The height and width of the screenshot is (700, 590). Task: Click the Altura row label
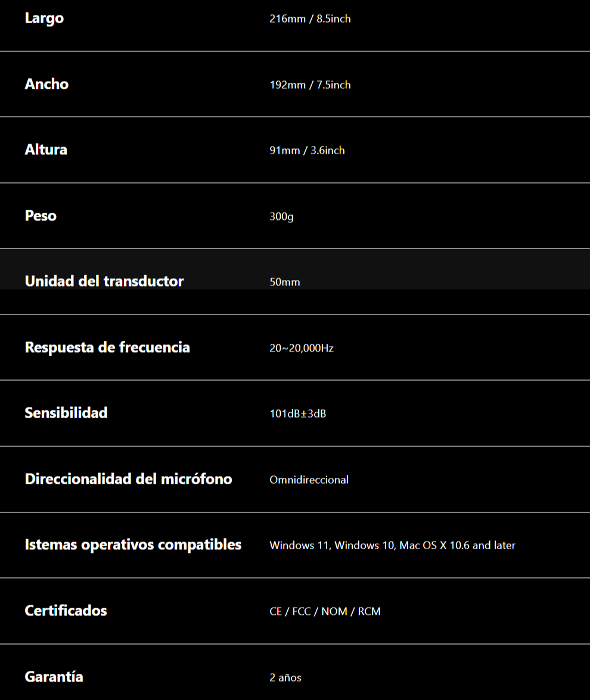[46, 150]
